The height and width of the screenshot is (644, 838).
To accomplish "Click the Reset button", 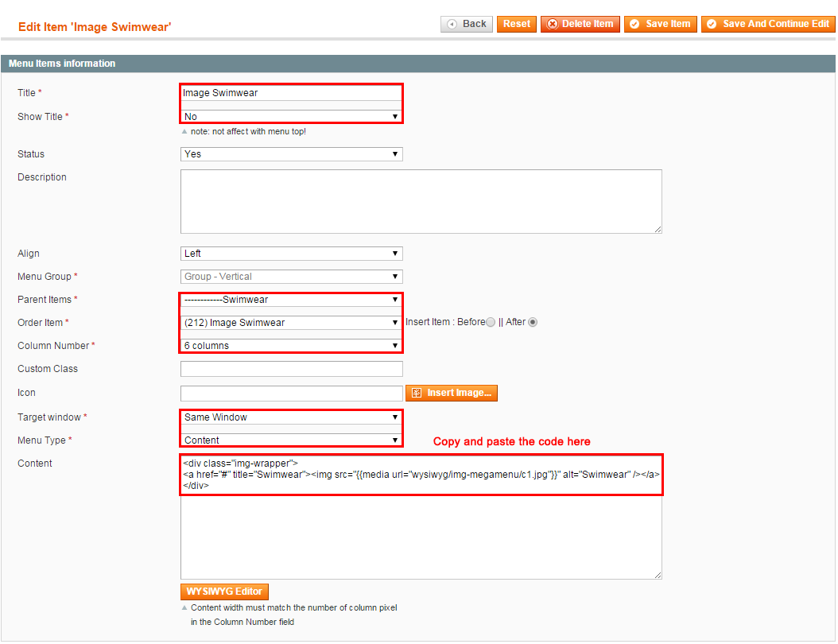I will point(516,24).
